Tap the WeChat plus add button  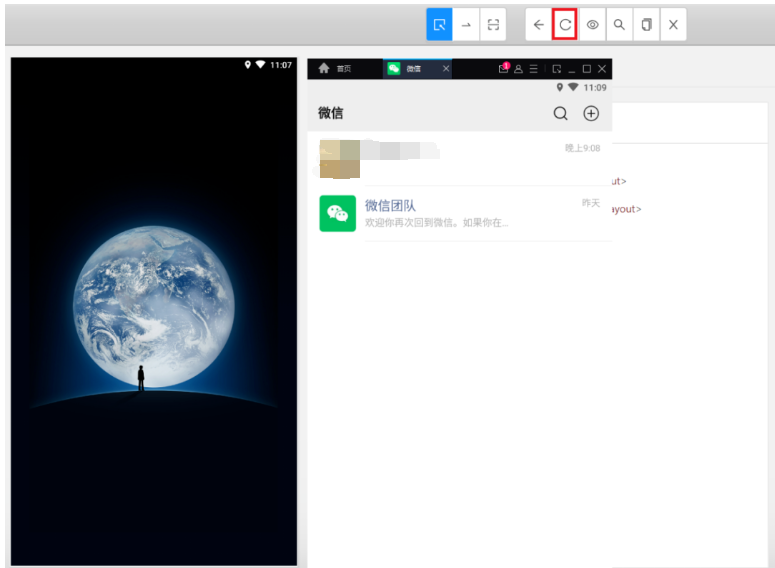pos(591,113)
